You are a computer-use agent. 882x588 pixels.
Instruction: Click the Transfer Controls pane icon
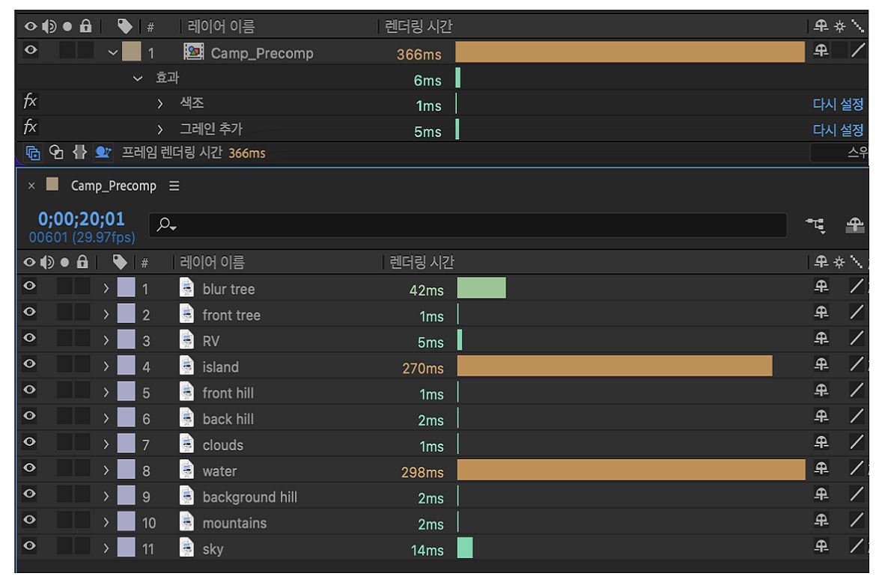click(x=56, y=153)
